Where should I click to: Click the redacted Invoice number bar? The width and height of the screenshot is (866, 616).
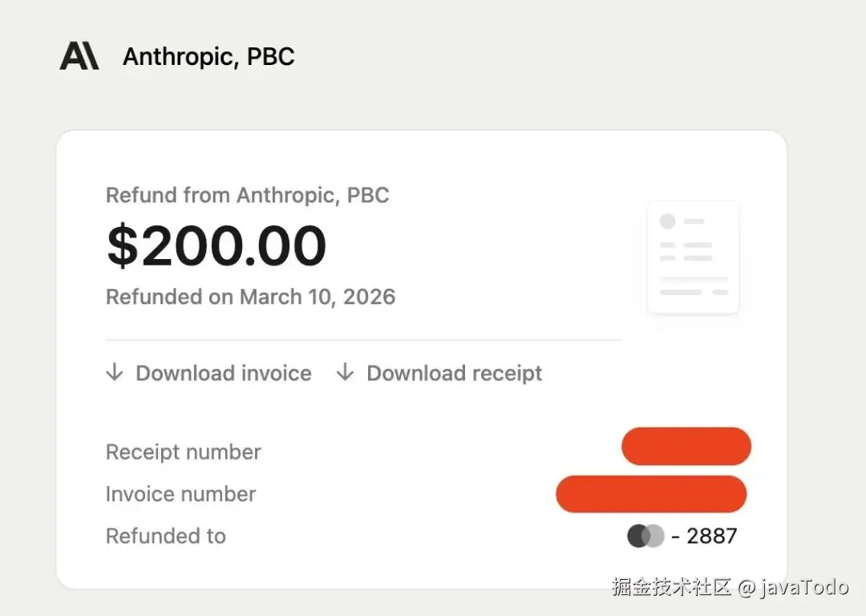(651, 494)
